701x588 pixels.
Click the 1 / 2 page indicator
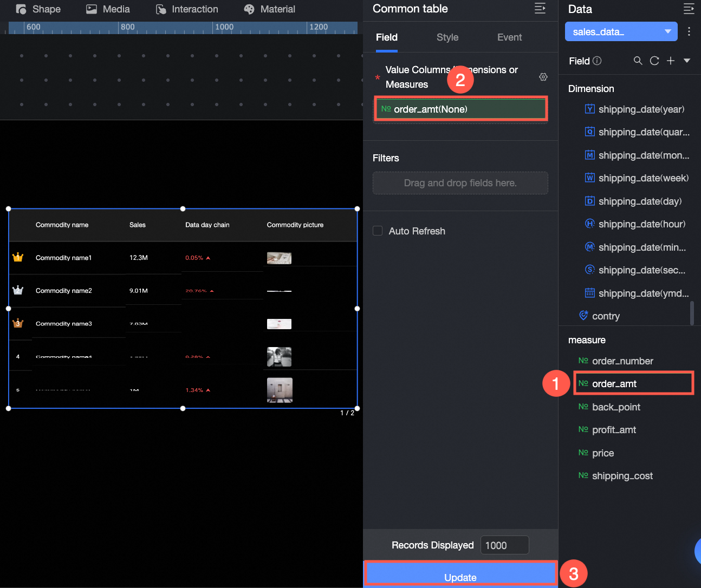pyautogui.click(x=347, y=413)
